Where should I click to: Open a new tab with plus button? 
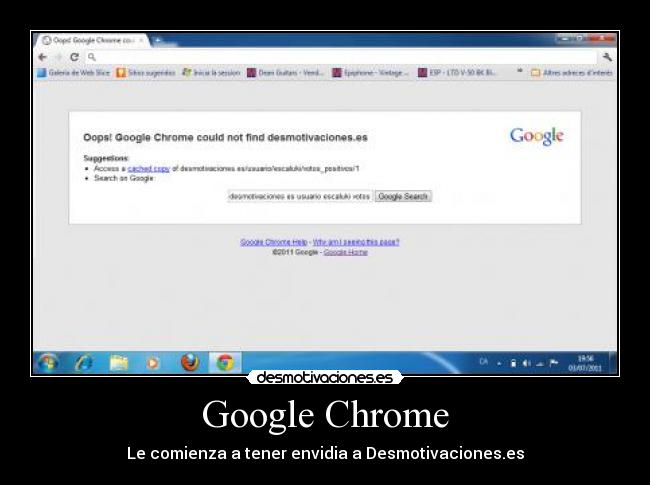(x=158, y=40)
